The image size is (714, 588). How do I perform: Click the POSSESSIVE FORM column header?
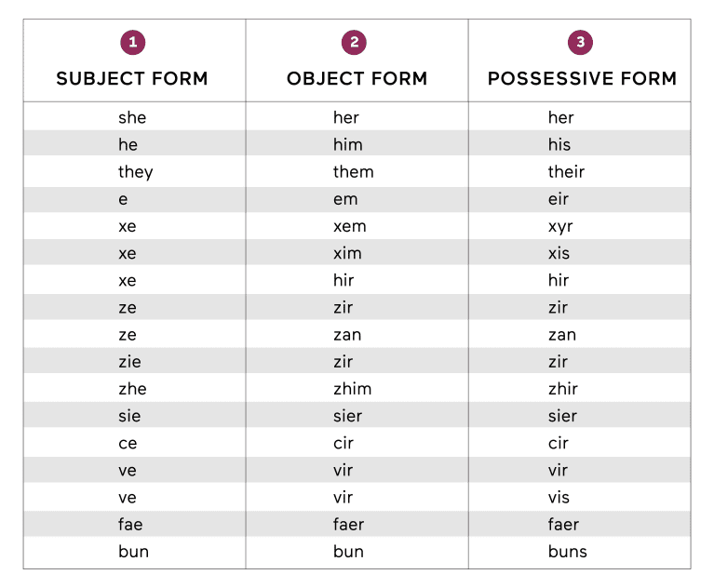(x=582, y=78)
